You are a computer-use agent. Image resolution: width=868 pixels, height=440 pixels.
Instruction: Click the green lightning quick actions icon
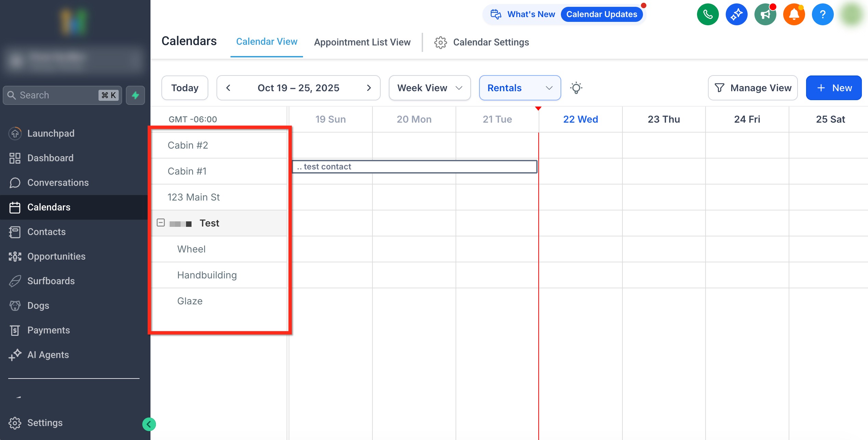(135, 95)
